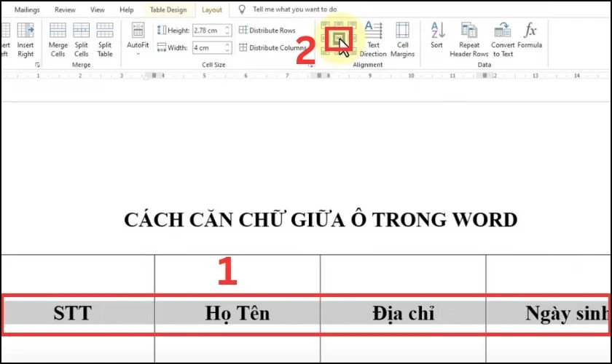The height and width of the screenshot is (364, 612).
Task: Open the View tab
Action: (x=97, y=9)
